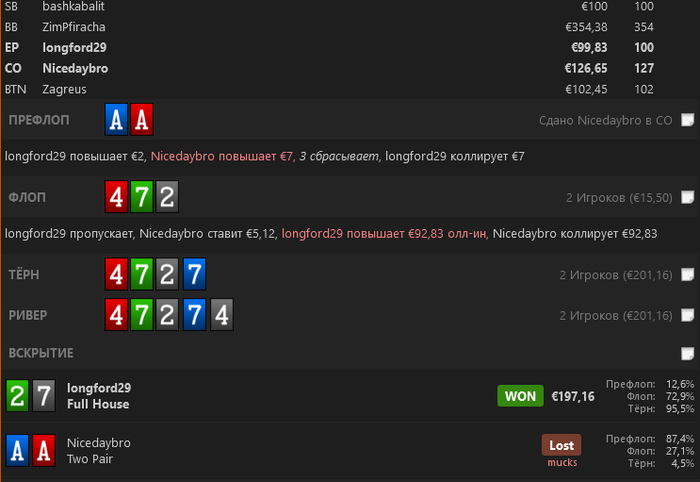This screenshot has width=700, height=482.
Task: Click the ВСКРЫТИЕ section header
Action: [41, 353]
